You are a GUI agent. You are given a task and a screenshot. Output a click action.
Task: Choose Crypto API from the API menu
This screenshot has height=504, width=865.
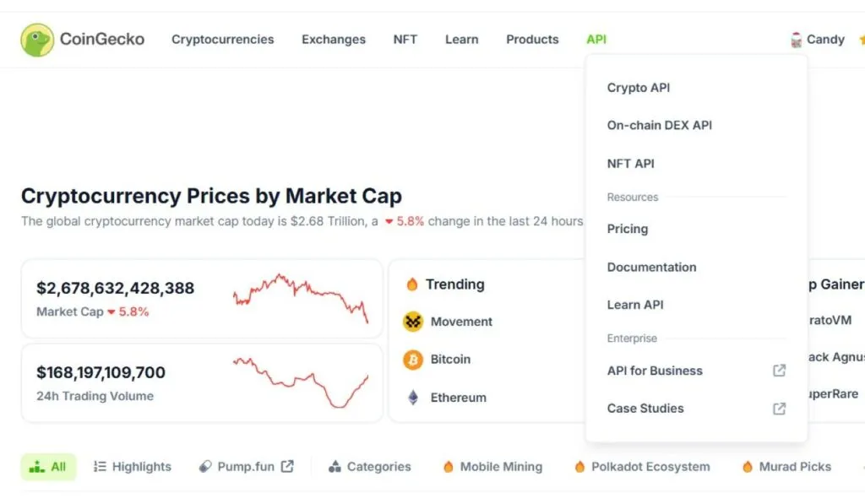click(639, 88)
